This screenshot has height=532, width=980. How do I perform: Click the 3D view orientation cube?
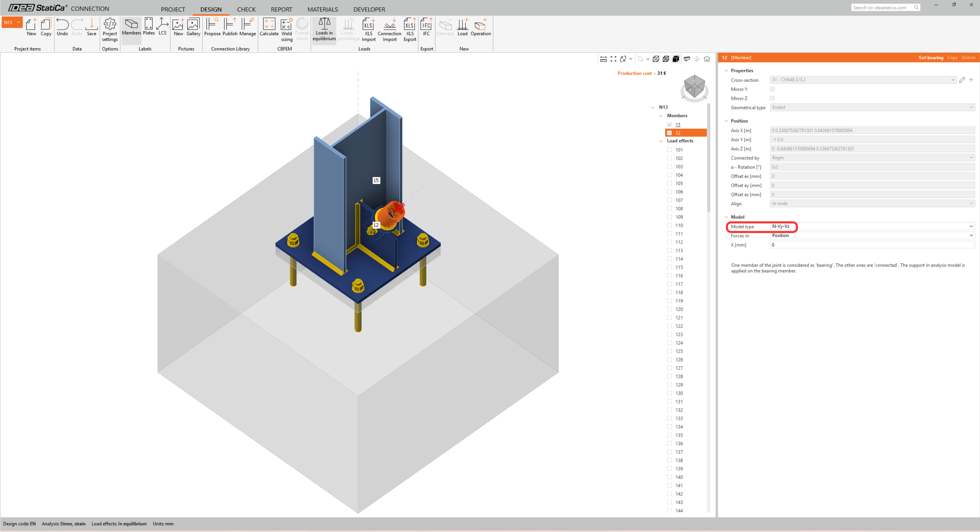click(x=694, y=87)
